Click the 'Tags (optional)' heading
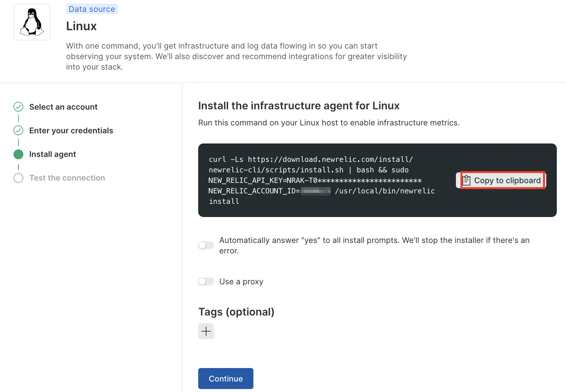The height and width of the screenshot is (392, 566). (x=236, y=312)
